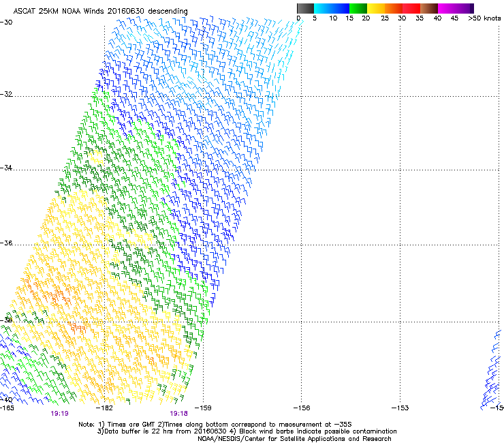
Task: Click the ASCAT 25KM NOAA Winds title
Action: [x=100, y=11]
